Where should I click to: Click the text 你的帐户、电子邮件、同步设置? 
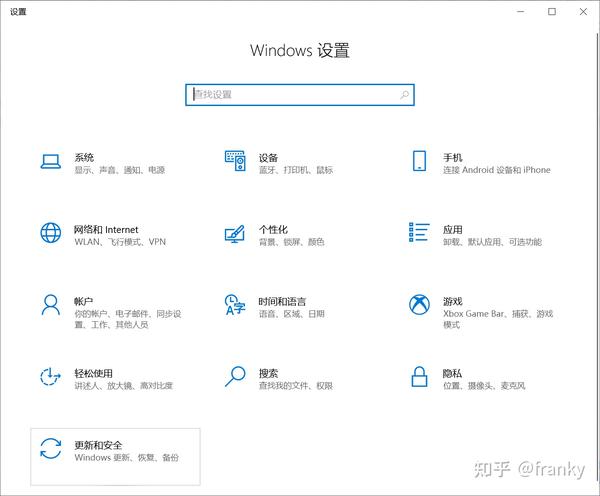[x=128, y=319]
